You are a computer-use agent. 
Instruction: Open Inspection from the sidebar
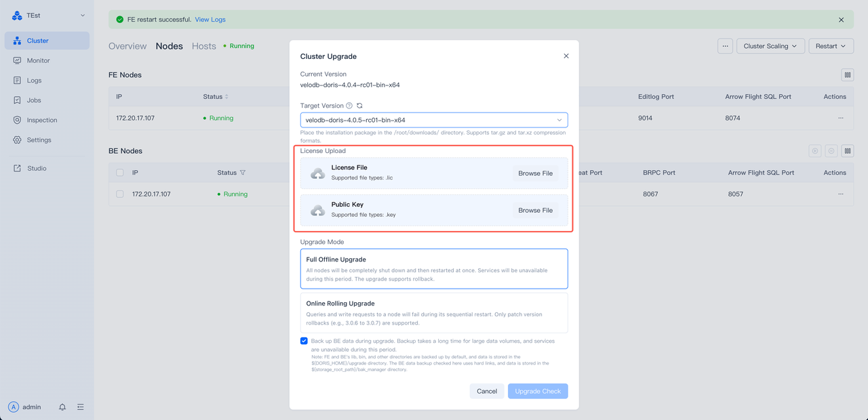point(41,120)
